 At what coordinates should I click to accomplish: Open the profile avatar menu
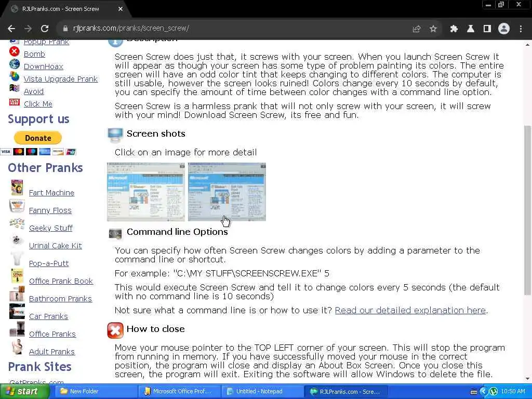point(504,29)
